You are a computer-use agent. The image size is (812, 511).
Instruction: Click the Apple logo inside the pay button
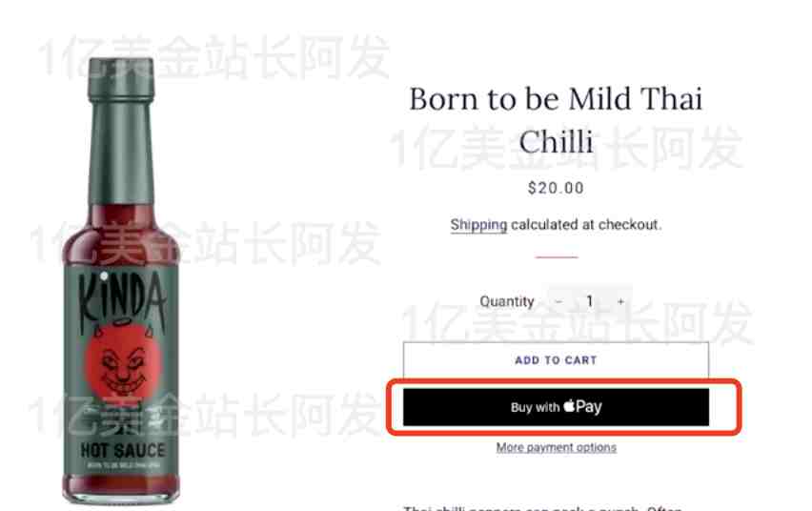click(x=569, y=405)
